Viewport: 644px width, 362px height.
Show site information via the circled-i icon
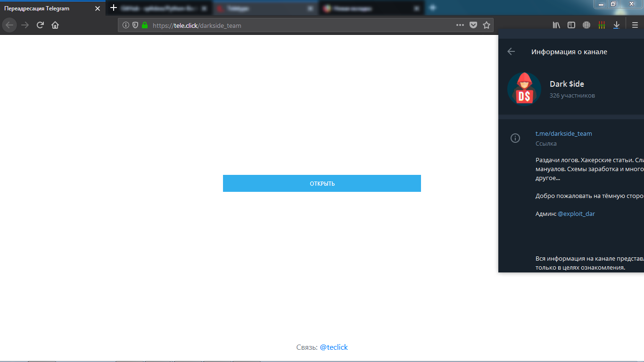click(x=126, y=25)
